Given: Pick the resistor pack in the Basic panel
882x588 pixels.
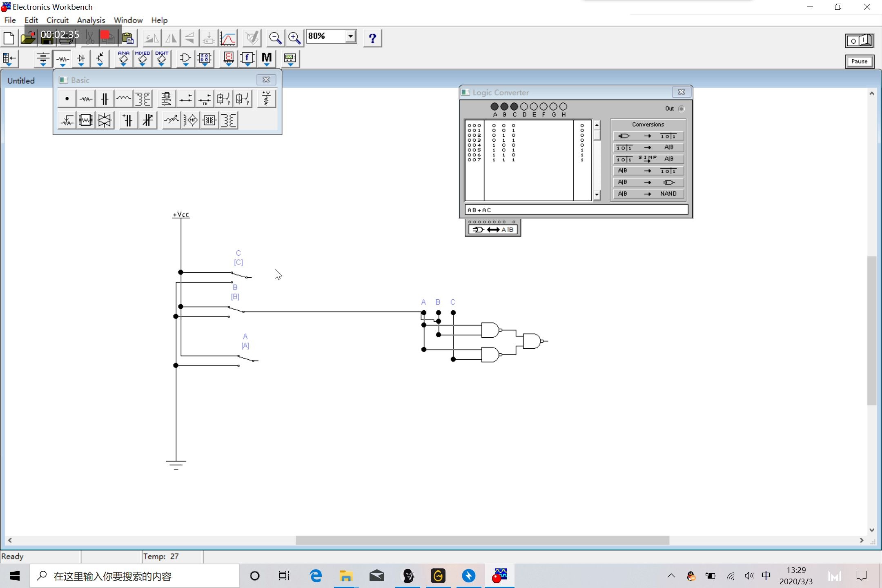Looking at the screenshot, I should click(x=86, y=120).
